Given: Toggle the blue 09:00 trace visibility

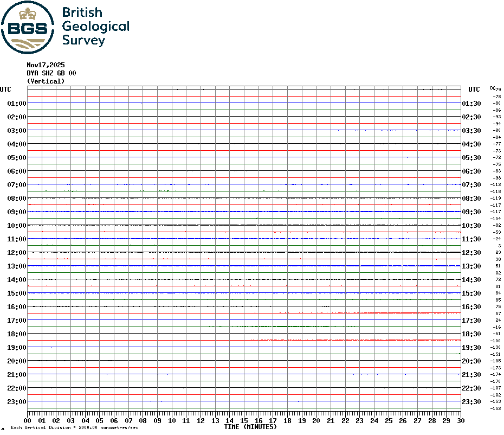Looking at the screenshot, I should tap(244, 212).
